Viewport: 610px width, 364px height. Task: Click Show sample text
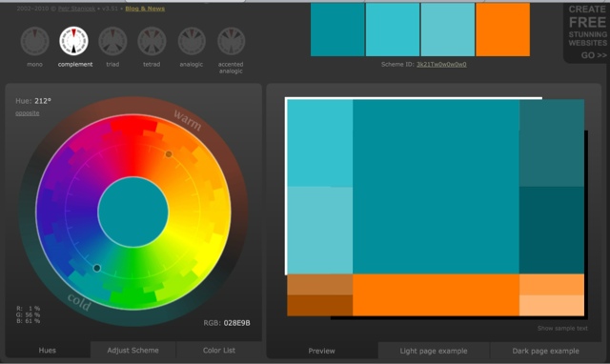562,328
